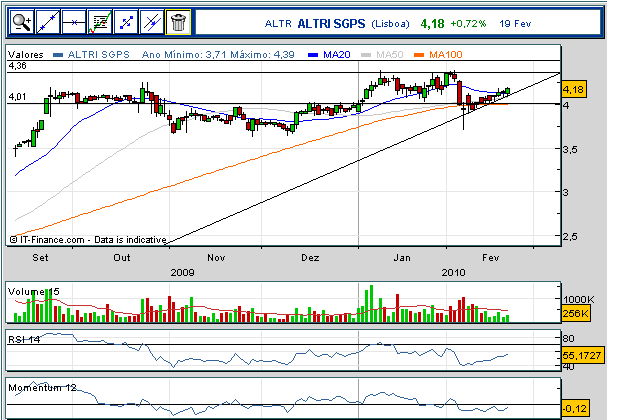Screen dimensions: 640x420
Task: Click the ALTRI SGPS legend color swatch
Action: pyautogui.click(x=58, y=55)
